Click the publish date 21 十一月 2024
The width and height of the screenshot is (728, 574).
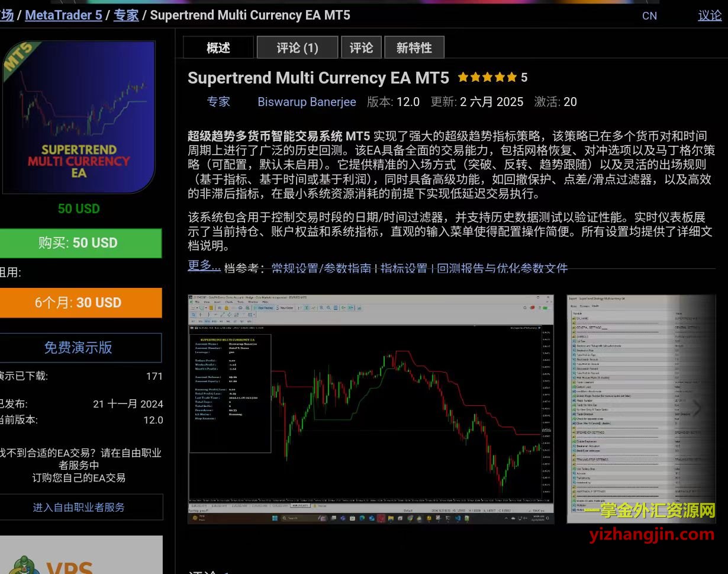(x=128, y=404)
